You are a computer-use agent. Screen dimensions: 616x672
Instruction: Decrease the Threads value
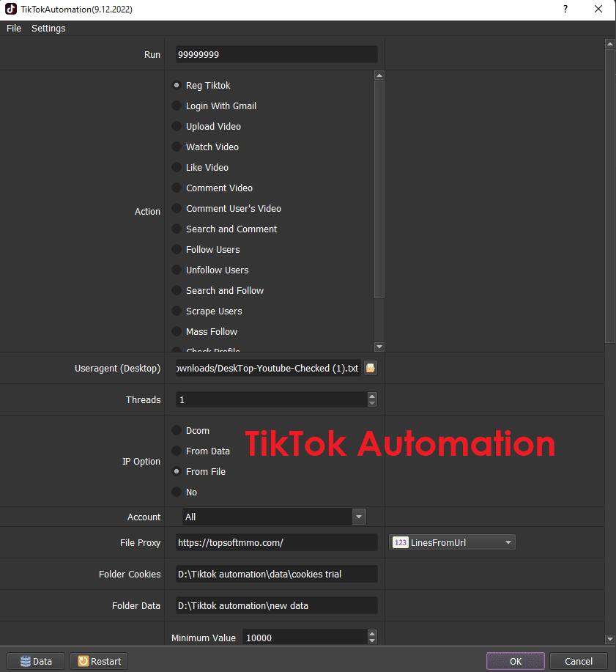pyautogui.click(x=372, y=403)
